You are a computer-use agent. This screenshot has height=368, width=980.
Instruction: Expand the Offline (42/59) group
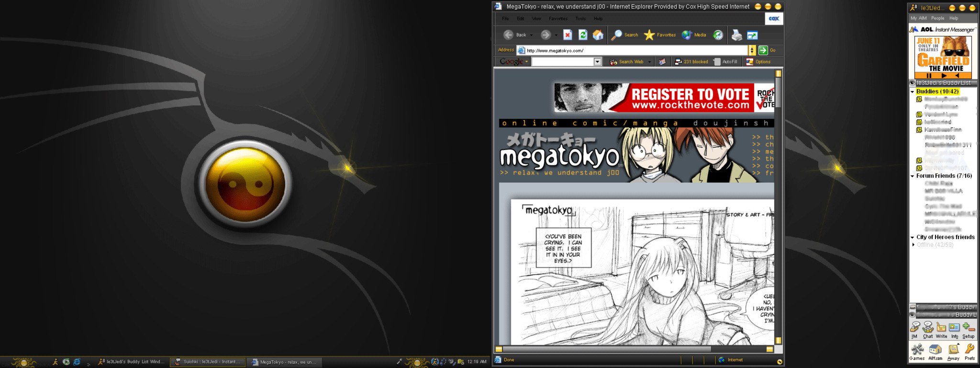click(913, 245)
